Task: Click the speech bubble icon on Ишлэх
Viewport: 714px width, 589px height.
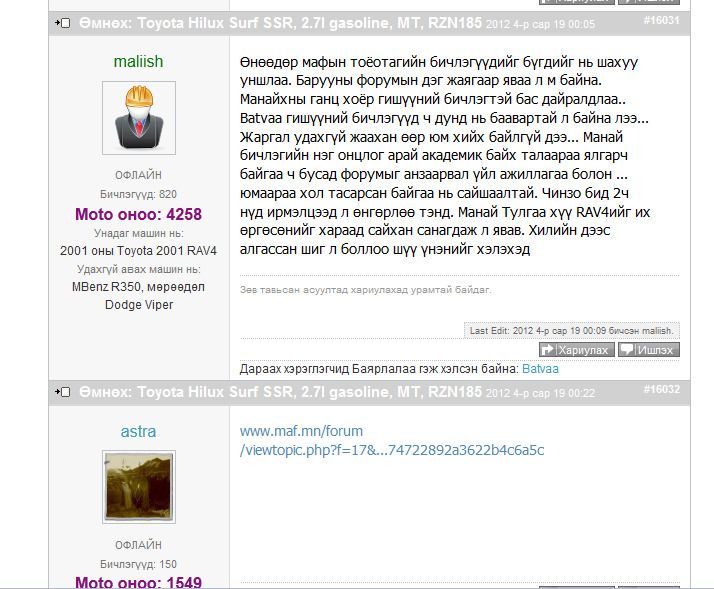Action: click(627, 349)
